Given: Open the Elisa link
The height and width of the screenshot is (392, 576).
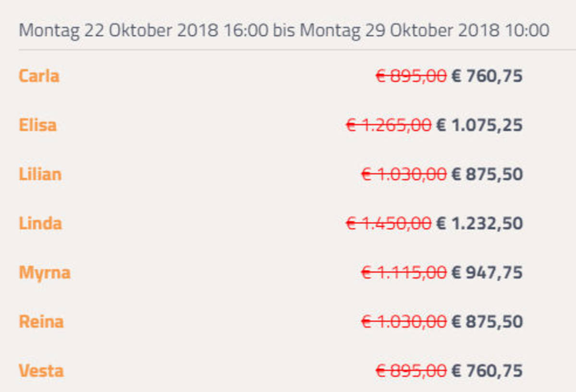Looking at the screenshot, I should (x=37, y=125).
